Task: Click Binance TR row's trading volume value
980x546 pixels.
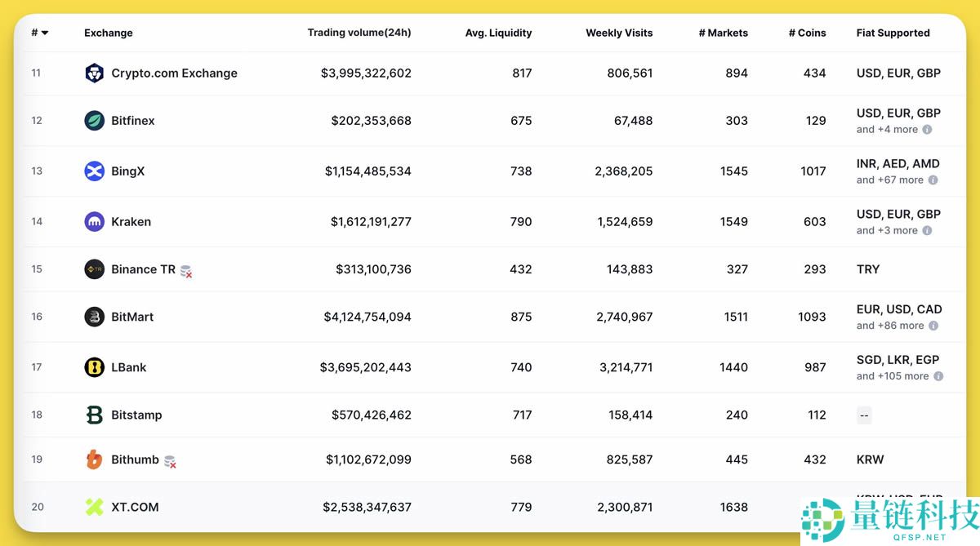Action: [x=373, y=269]
